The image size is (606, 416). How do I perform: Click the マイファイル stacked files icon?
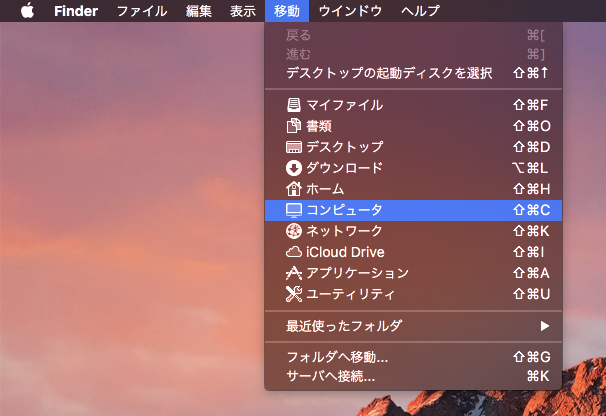click(293, 105)
